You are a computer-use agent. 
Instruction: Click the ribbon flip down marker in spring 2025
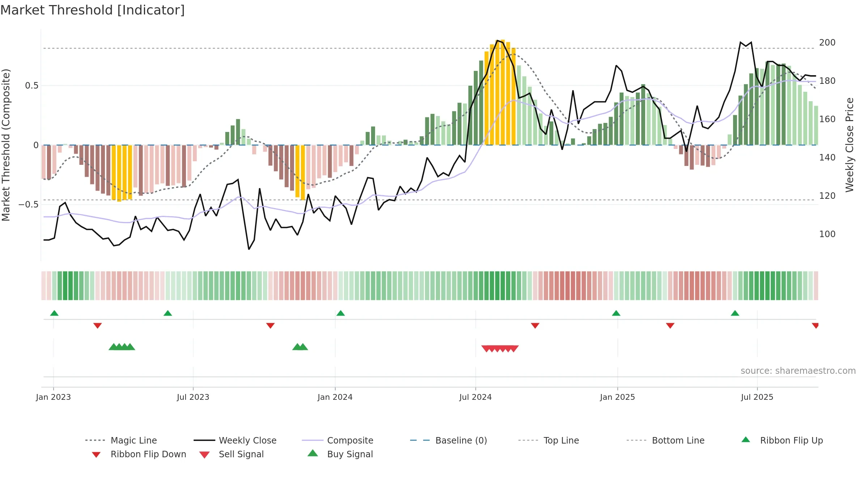[x=670, y=326]
